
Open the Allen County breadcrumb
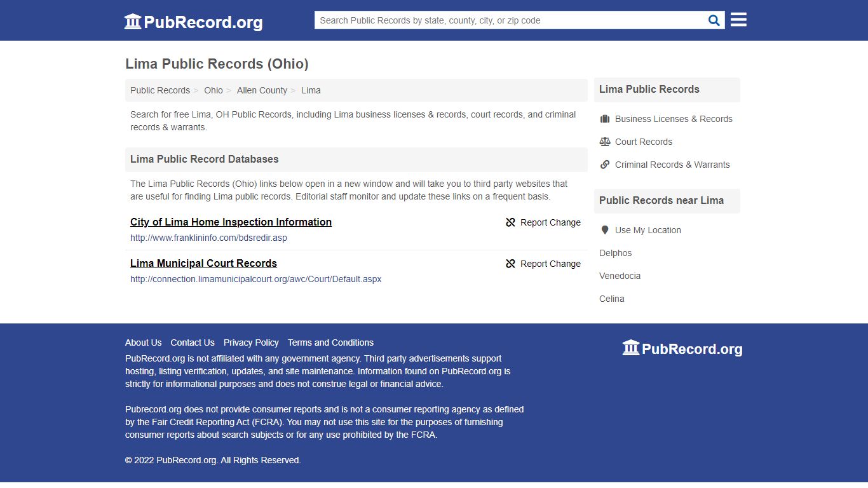tap(262, 90)
